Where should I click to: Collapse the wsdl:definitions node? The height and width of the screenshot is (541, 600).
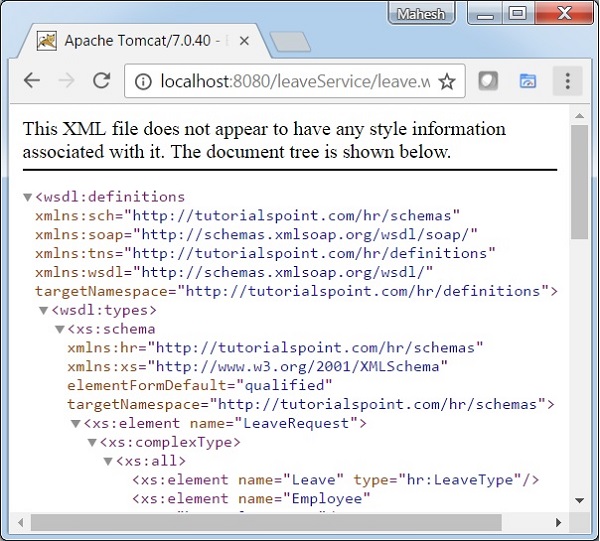coord(27,197)
